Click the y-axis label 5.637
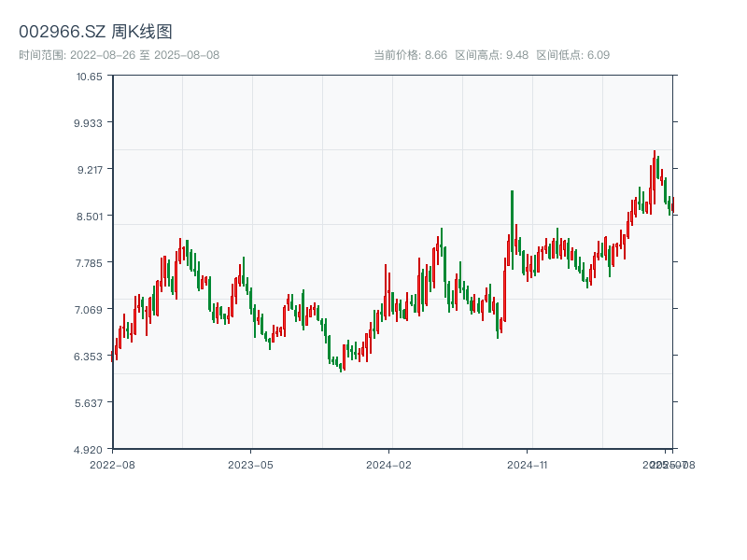This screenshot has width=747, height=560. tap(89, 403)
